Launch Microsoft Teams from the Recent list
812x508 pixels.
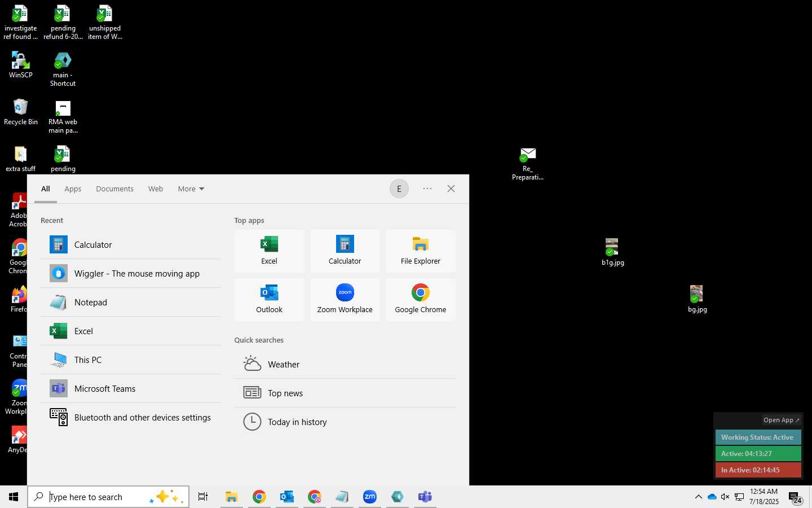pyautogui.click(x=130, y=389)
